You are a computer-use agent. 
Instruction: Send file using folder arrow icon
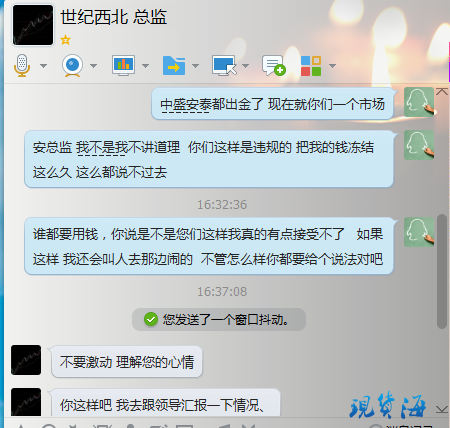(174, 66)
